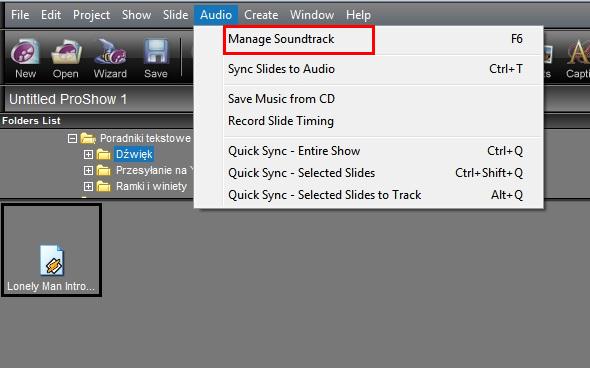This screenshot has width=590, height=368.
Task: Click the Captions toolbar icon
Action: tap(578, 58)
